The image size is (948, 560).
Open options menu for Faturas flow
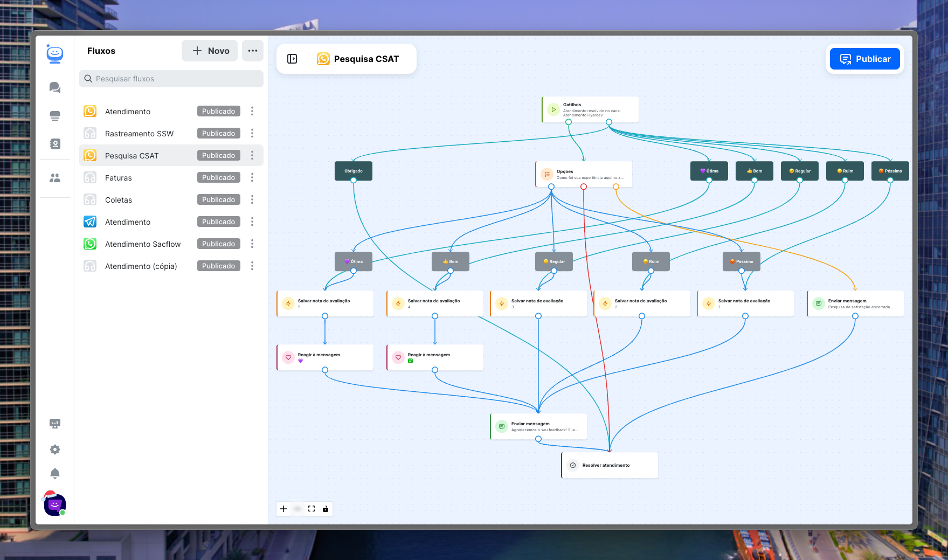[x=252, y=177]
